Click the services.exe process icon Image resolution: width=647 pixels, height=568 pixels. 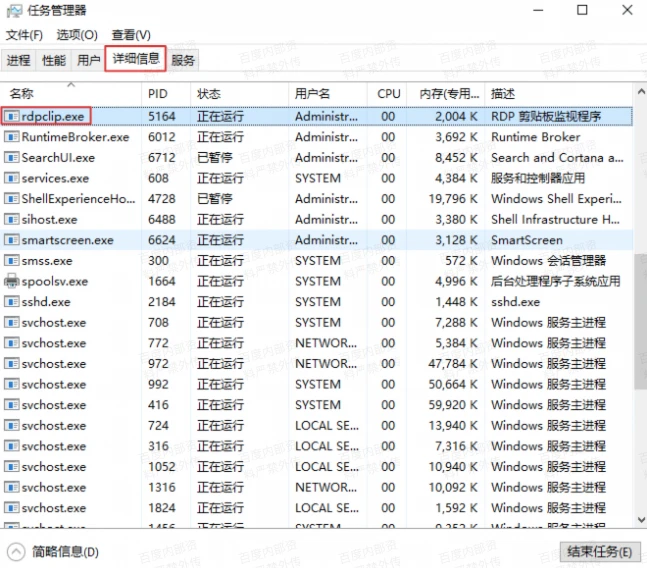(x=12, y=178)
